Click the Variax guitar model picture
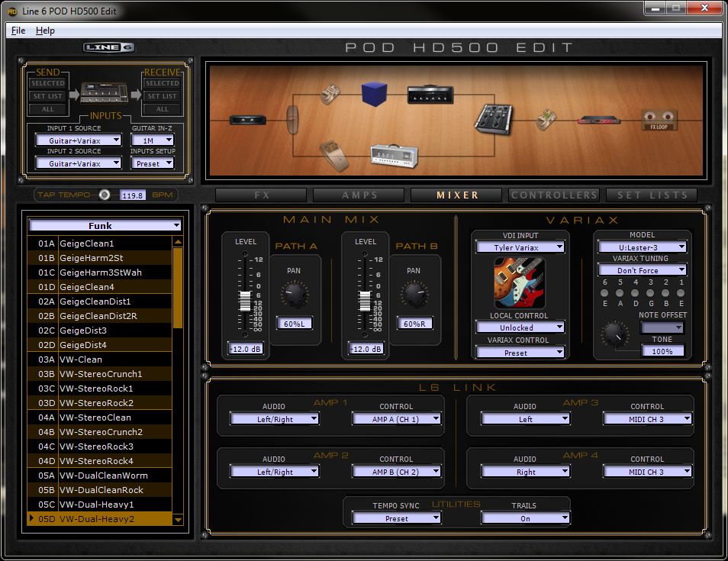 [519, 283]
